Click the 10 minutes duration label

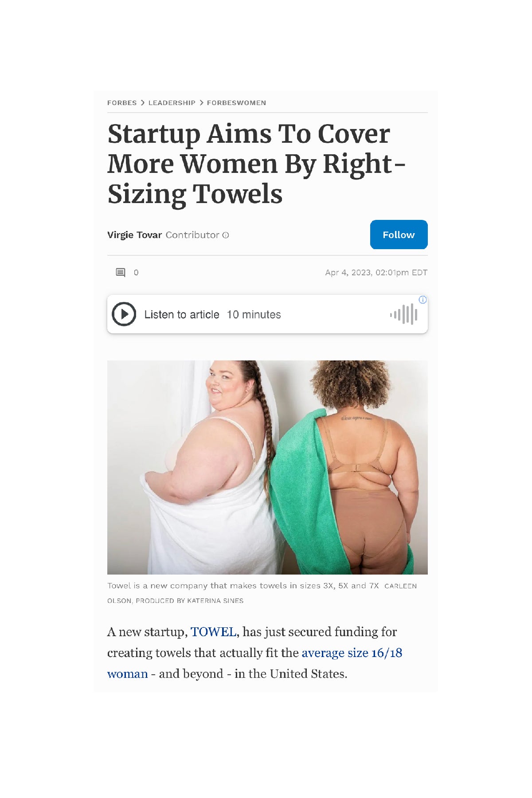coord(254,315)
